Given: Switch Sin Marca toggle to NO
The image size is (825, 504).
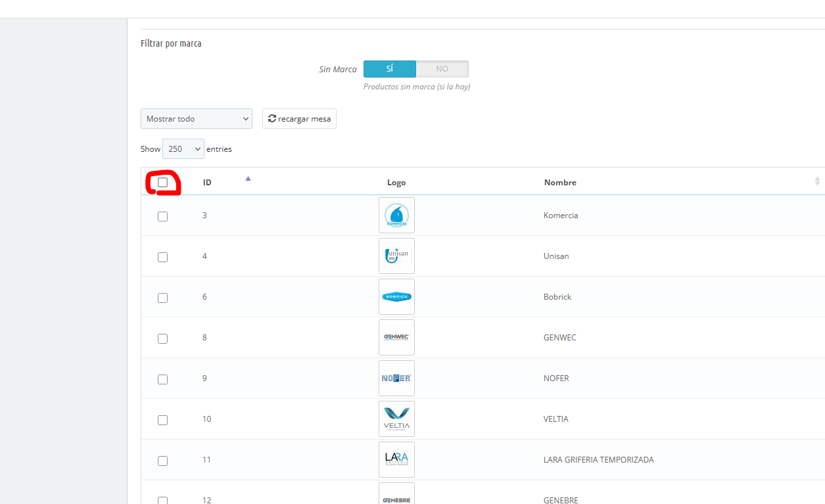Looking at the screenshot, I should pyautogui.click(x=442, y=69).
